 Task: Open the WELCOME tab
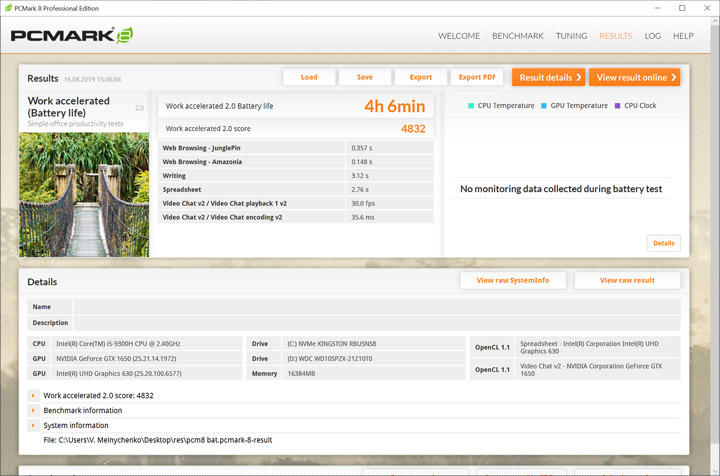click(459, 36)
